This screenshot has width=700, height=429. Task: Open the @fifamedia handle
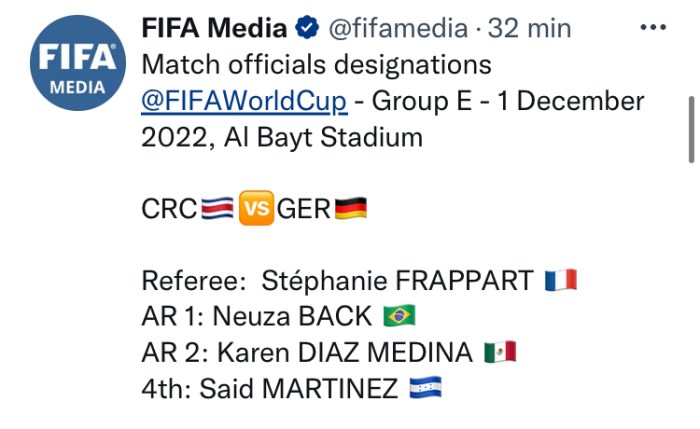click(397, 28)
